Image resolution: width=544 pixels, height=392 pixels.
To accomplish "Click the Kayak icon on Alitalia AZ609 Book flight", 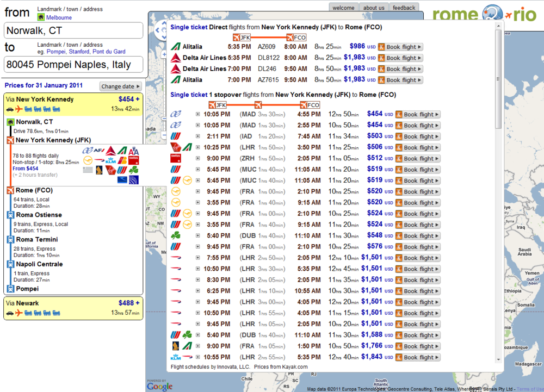I will (382, 47).
